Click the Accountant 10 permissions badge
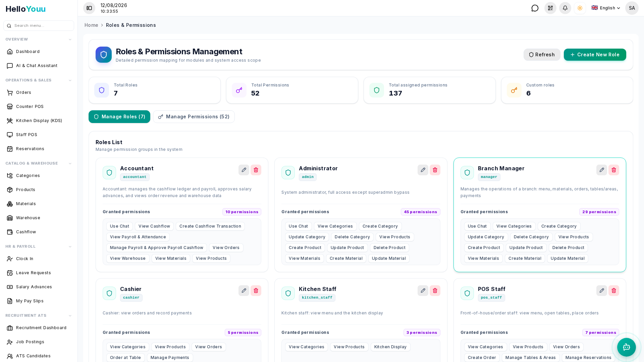 pyautogui.click(x=242, y=212)
